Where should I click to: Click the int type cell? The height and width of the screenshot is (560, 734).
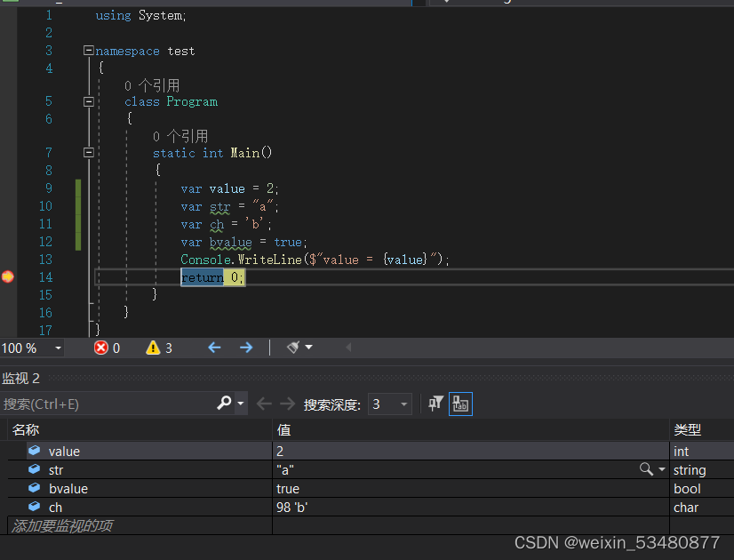click(702, 451)
